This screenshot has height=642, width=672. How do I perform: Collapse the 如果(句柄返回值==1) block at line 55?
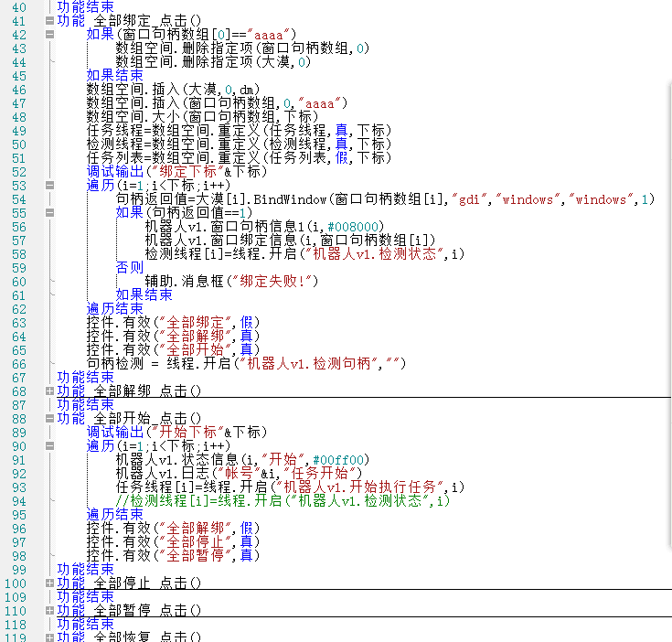click(49, 212)
